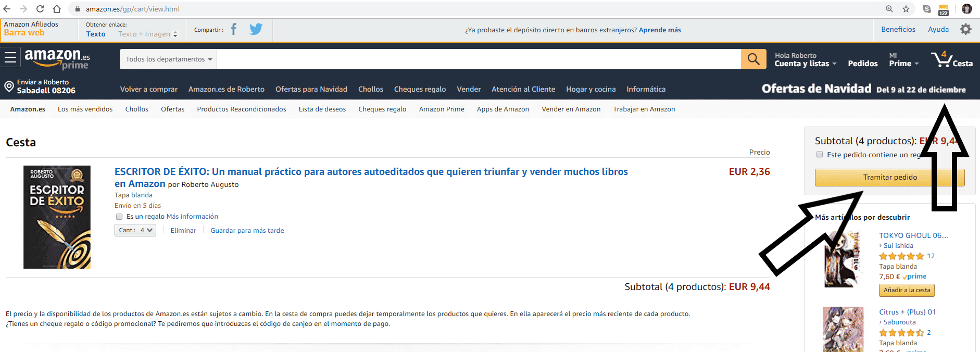Share via the Twitter bird icon
This screenshot has width=980, height=352.
click(x=256, y=29)
